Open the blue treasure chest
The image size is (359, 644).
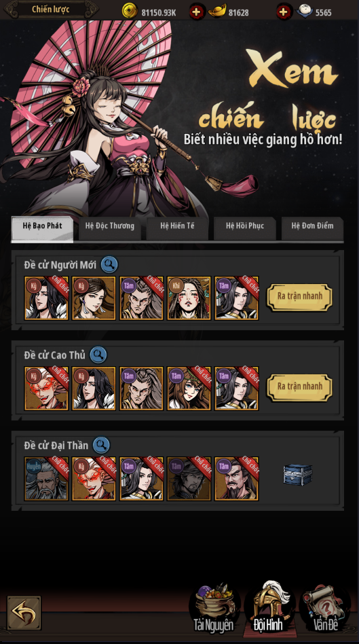[298, 474]
